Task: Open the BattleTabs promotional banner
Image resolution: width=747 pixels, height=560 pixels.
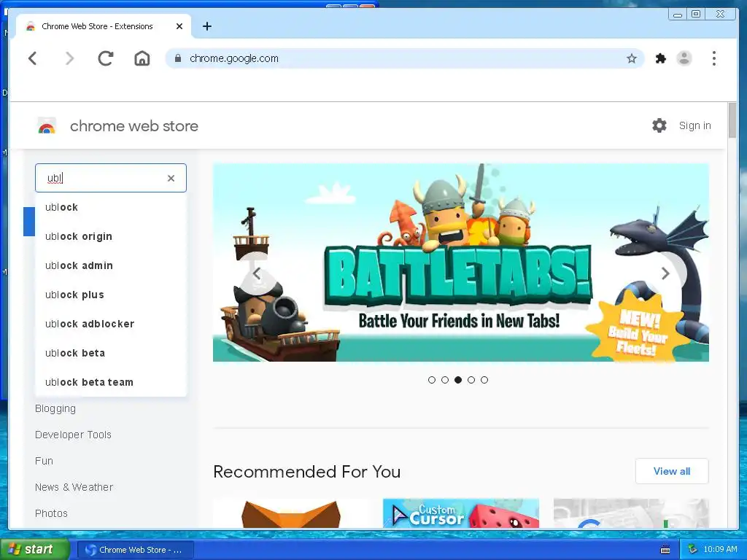Action: (x=461, y=262)
